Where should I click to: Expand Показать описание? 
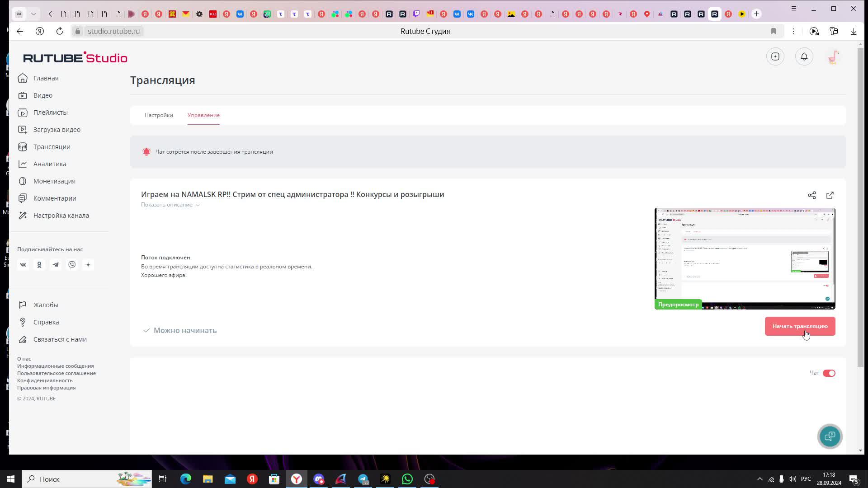coord(170,205)
